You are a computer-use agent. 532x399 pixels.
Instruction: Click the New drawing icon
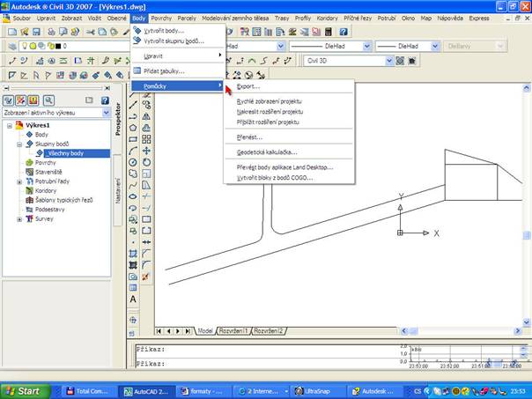tap(11, 32)
